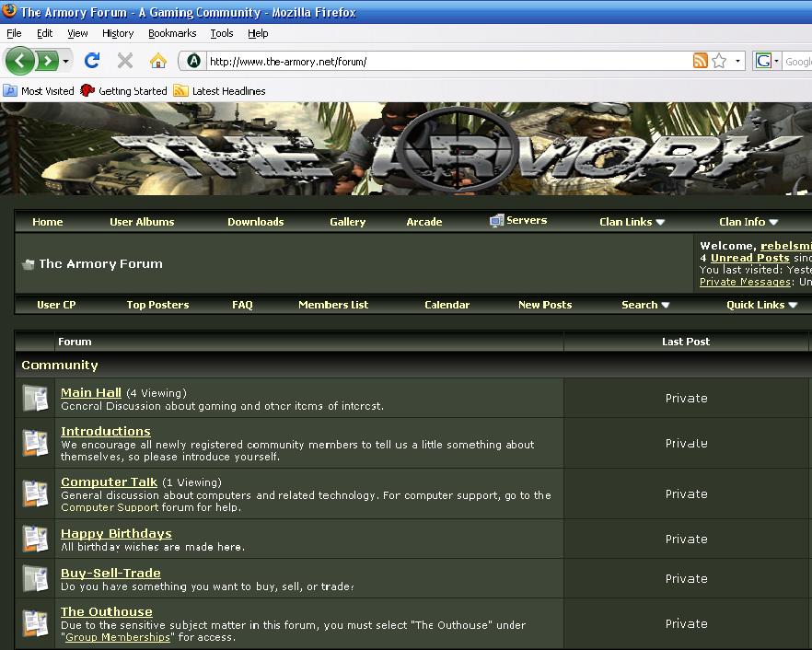
Task: Click the Main Hall forum status icon
Action: pyautogui.click(x=35, y=398)
